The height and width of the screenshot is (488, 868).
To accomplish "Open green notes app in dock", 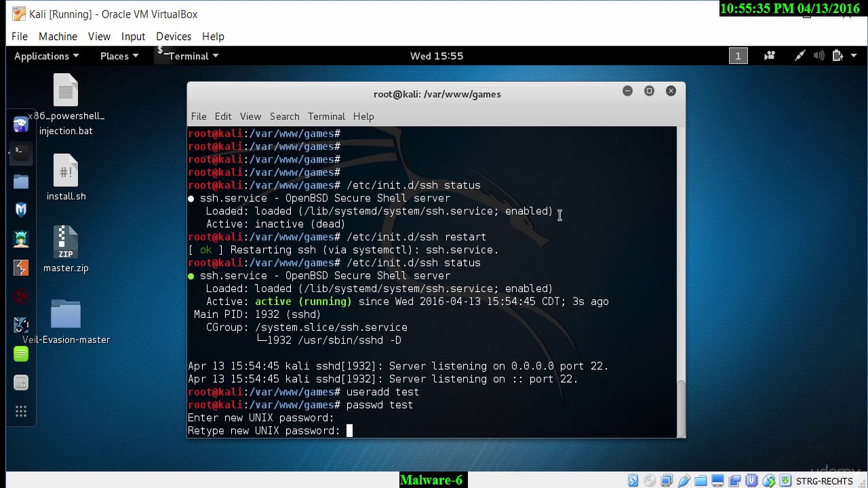I will coord(21,354).
